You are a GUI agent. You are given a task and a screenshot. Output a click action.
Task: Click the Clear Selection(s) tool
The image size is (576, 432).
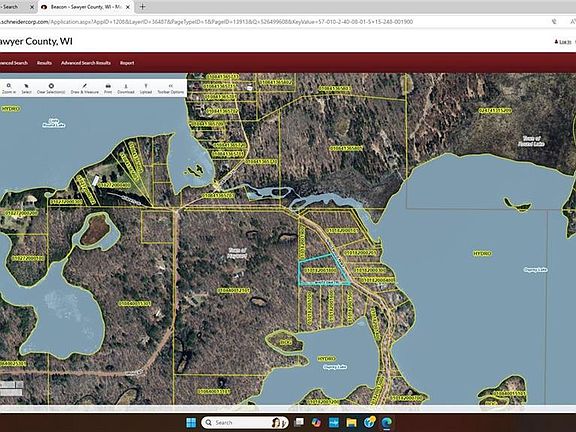pyautogui.click(x=51, y=89)
